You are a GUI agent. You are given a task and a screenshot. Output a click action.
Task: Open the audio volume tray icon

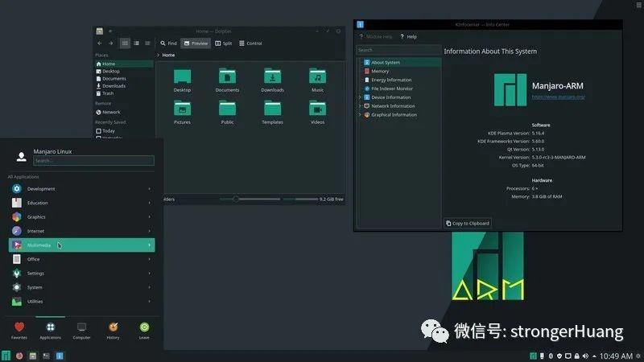point(585,356)
